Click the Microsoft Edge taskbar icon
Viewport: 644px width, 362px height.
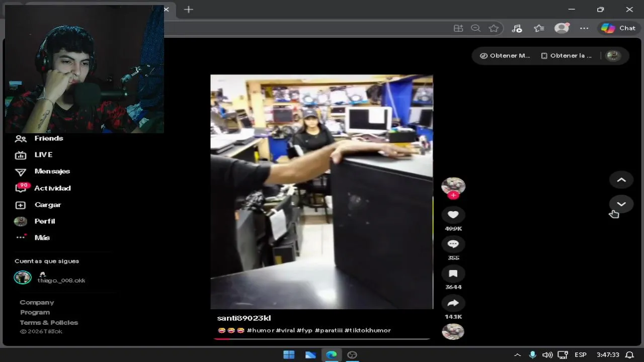(332, 355)
